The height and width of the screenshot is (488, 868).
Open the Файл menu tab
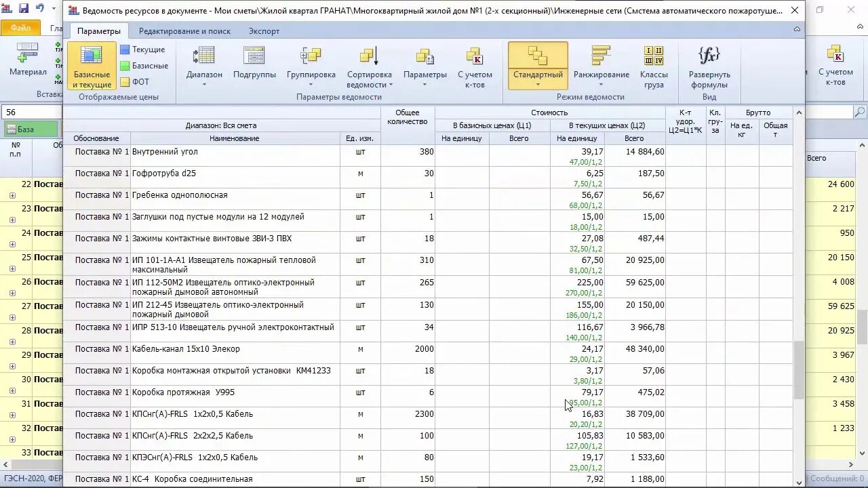pyautogui.click(x=20, y=28)
